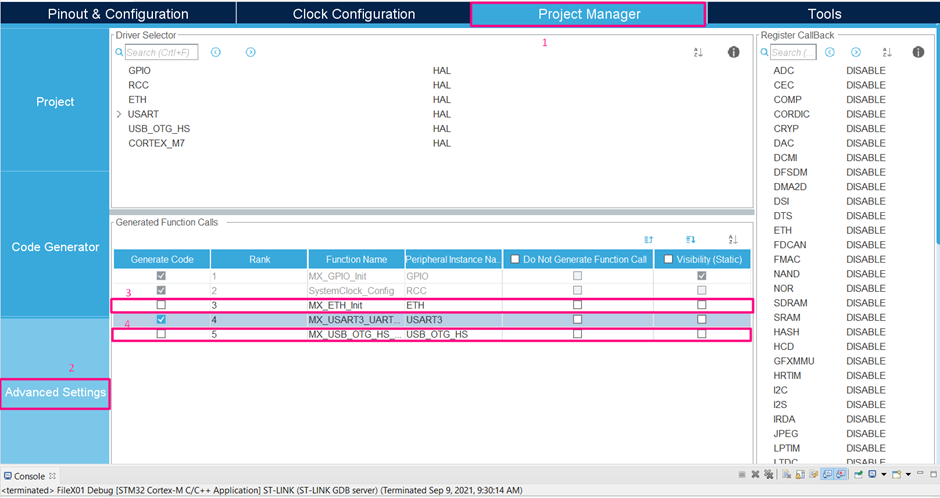Select the Console view tab
940x498 pixels.
coord(29,476)
